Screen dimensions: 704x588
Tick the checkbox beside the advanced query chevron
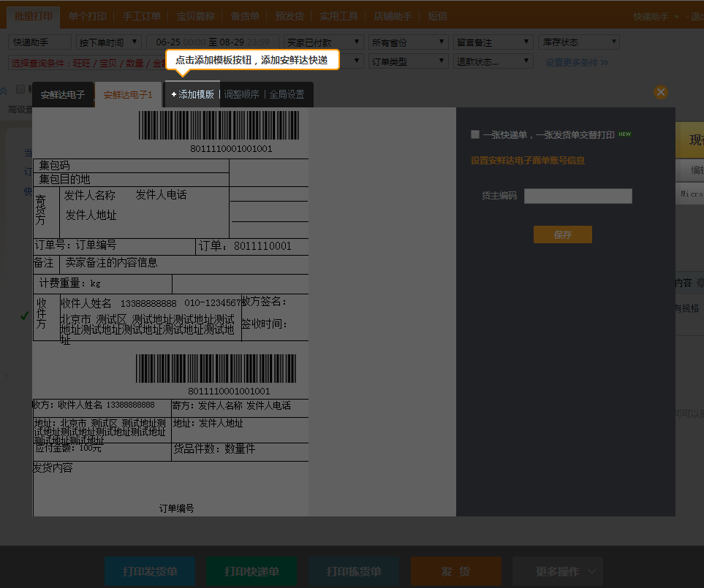tap(20, 89)
